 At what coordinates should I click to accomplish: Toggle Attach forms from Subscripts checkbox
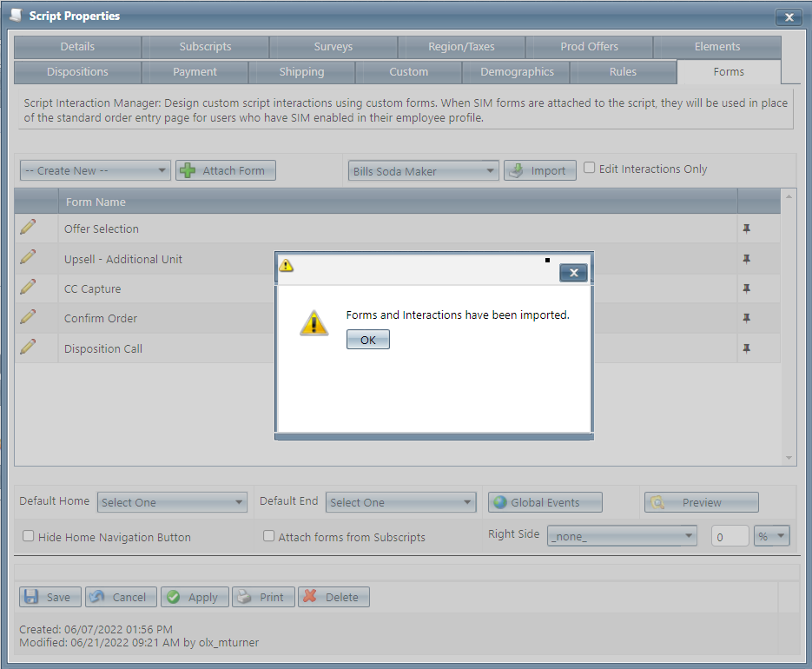click(269, 537)
